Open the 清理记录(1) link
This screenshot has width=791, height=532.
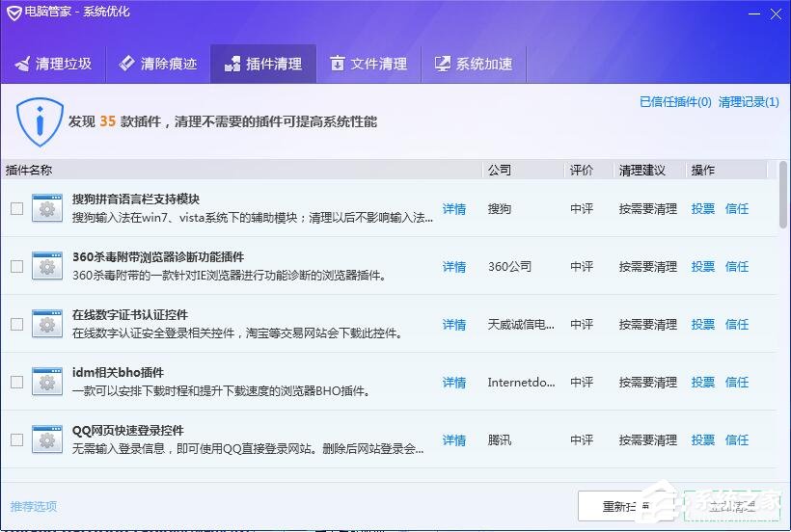749,102
